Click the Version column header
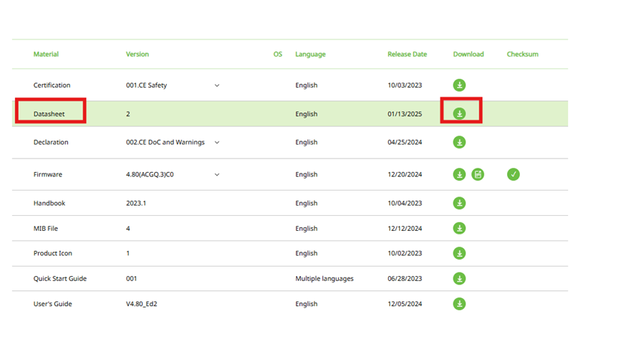 coord(137,54)
